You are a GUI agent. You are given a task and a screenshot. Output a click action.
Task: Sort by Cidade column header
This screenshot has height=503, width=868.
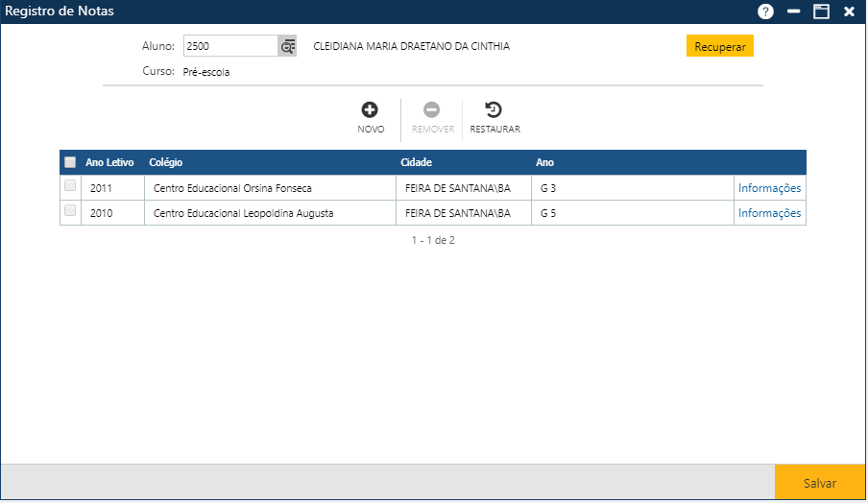click(x=416, y=162)
